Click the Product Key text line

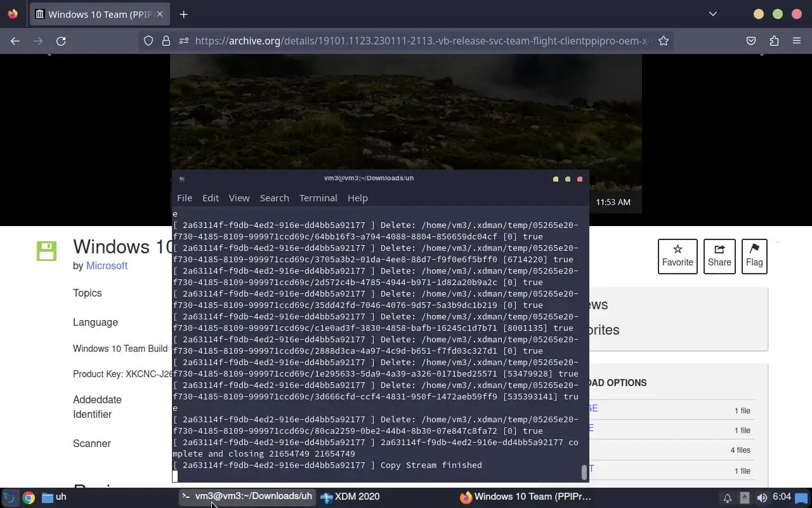coord(122,374)
